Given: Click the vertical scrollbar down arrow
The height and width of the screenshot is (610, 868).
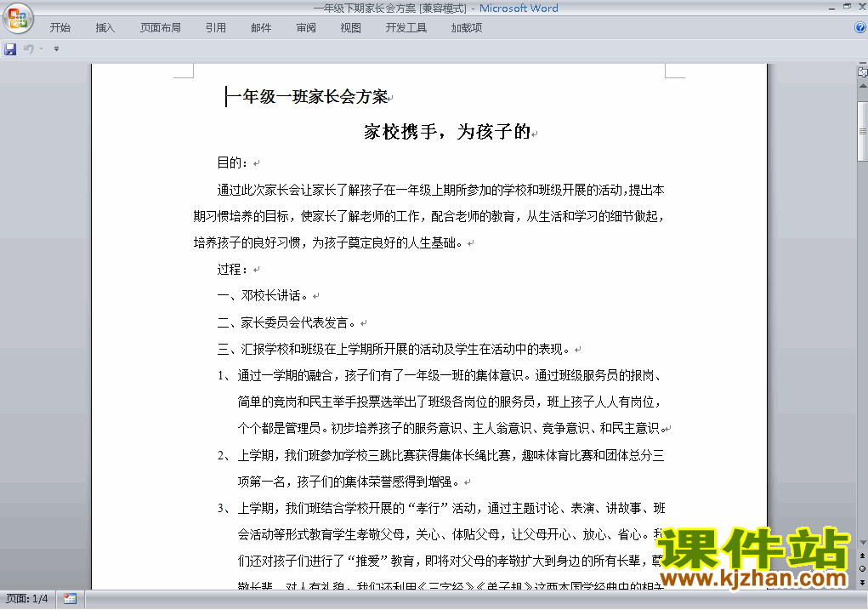Looking at the screenshot, I should click(862, 543).
